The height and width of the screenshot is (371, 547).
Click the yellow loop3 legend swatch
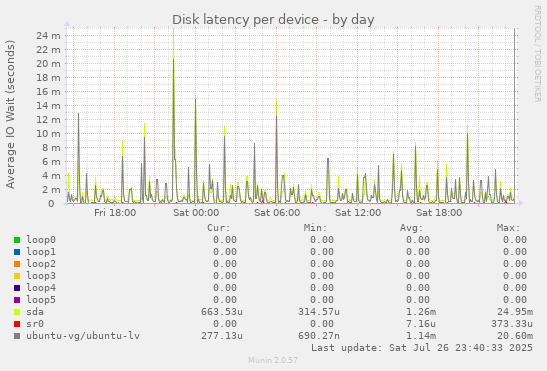pyautogui.click(x=17, y=276)
